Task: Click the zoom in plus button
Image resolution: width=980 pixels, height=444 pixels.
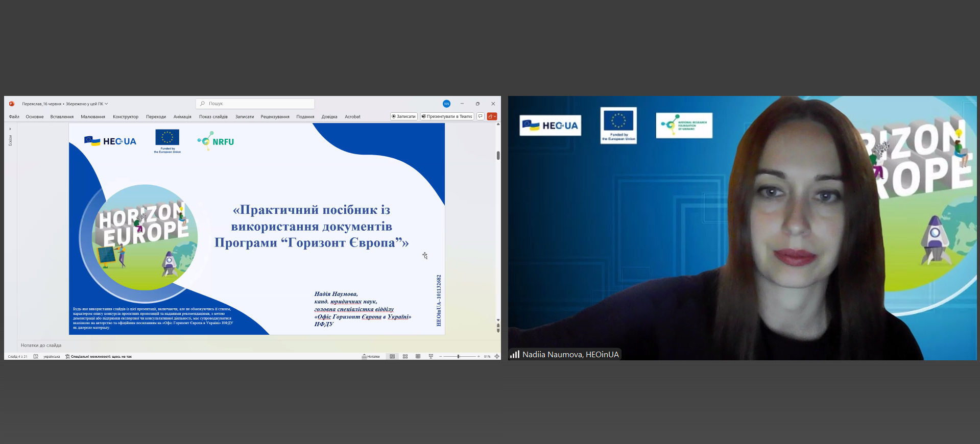Action: [x=479, y=356]
